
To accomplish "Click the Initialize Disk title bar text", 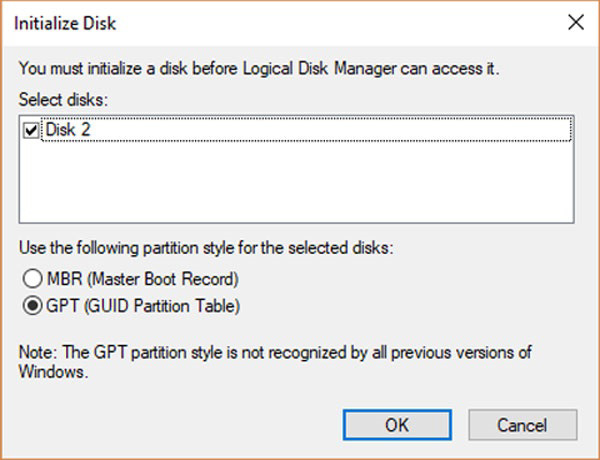I will 70,20.
